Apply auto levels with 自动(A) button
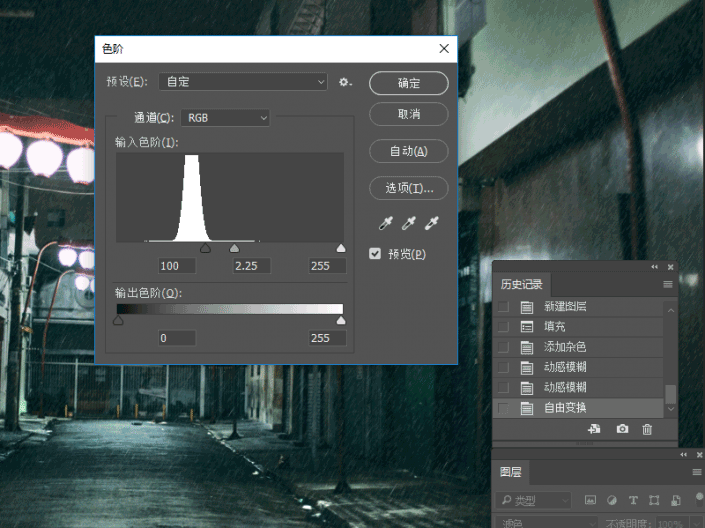The height and width of the screenshot is (528, 705). pos(409,151)
